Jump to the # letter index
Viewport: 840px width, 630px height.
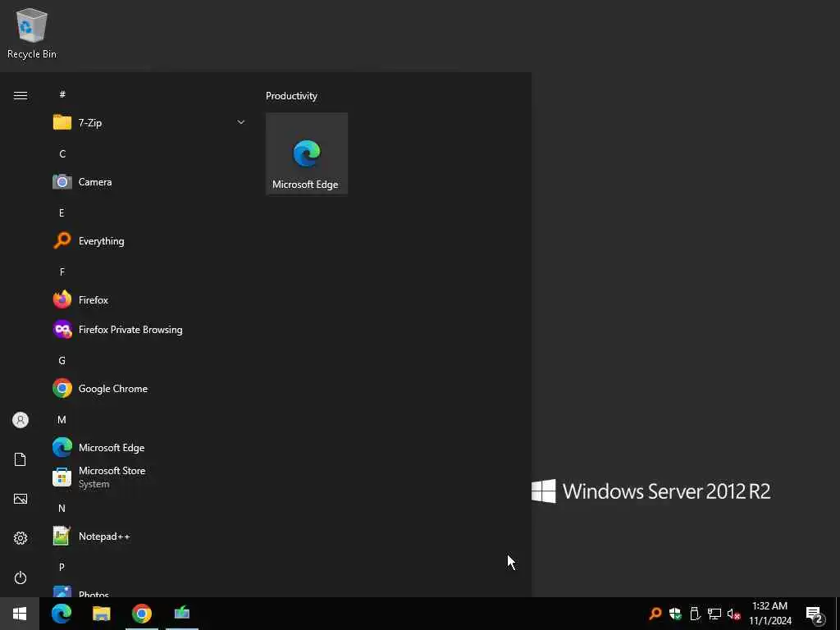[x=62, y=94]
